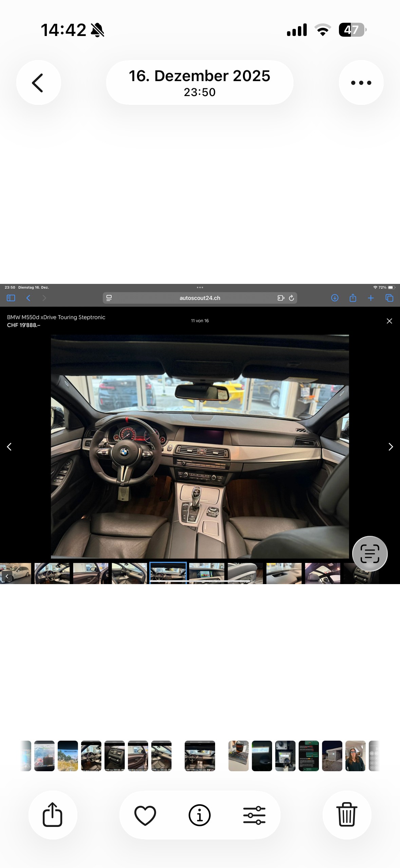Open the dark green chat screenshot thumbnail
Screen dimensions: 400x868
coord(309,756)
